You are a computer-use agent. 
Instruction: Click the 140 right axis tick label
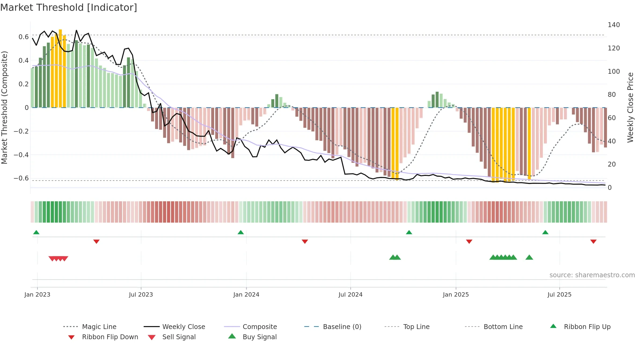(x=614, y=25)
